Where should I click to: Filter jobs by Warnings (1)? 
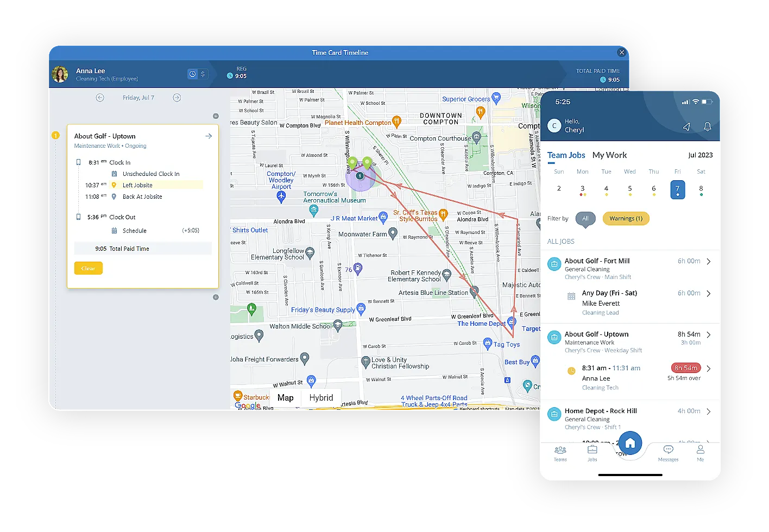626,219
